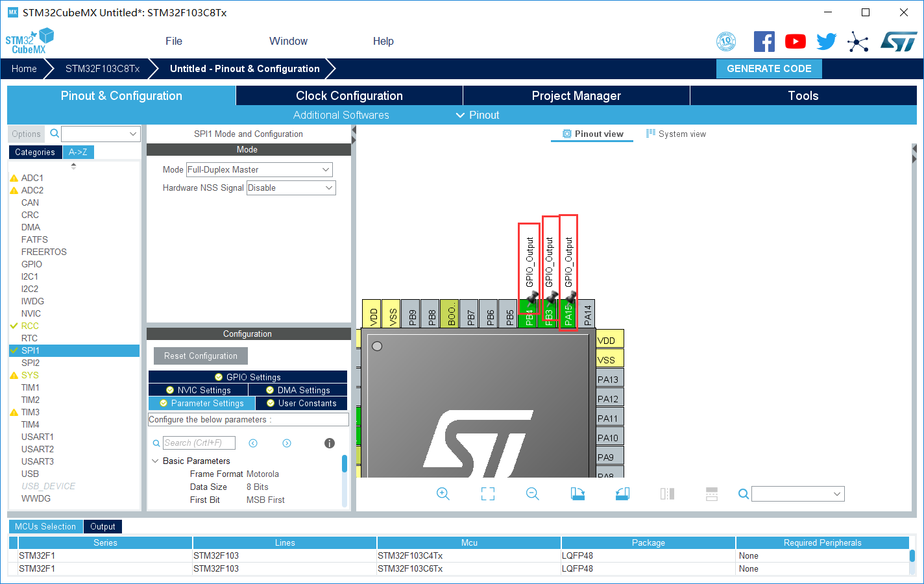Click the PB9 pin on the chip
This screenshot has width=924, height=584.
point(411,315)
